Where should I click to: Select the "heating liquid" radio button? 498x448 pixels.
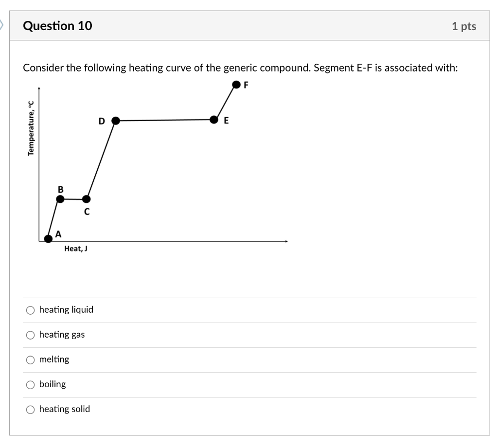30,309
